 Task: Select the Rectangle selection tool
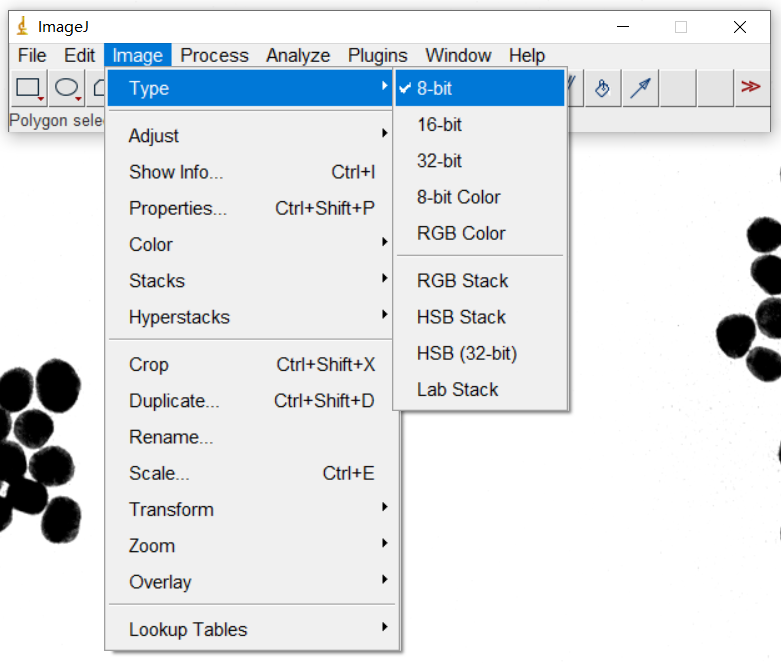[x=28, y=88]
